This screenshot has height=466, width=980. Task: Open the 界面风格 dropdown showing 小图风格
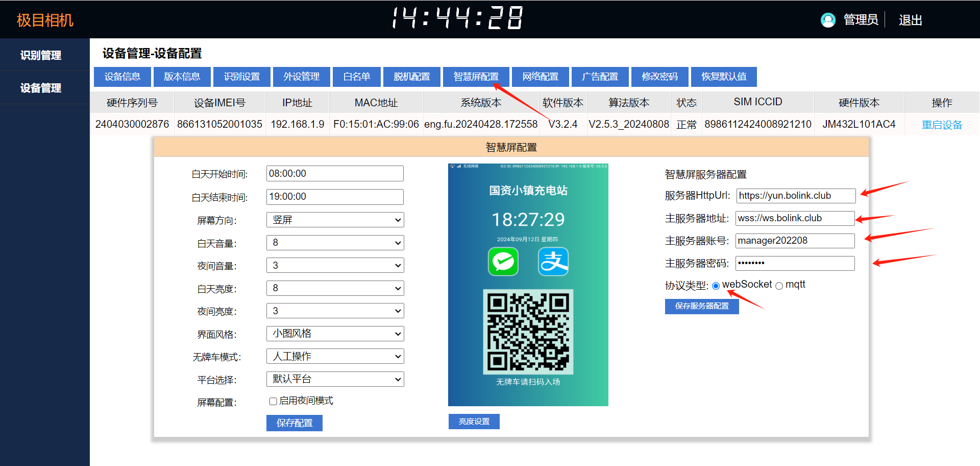pyautogui.click(x=335, y=334)
